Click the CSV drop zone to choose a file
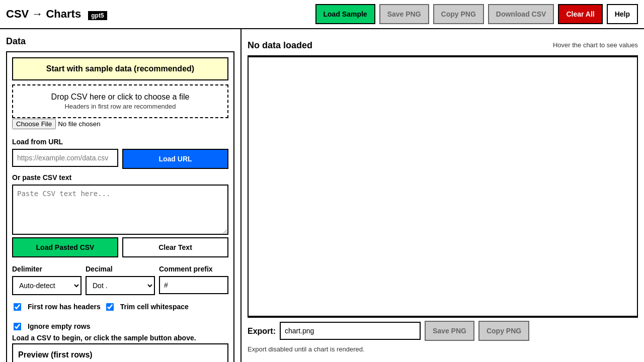This screenshot has width=644, height=362. [x=120, y=101]
